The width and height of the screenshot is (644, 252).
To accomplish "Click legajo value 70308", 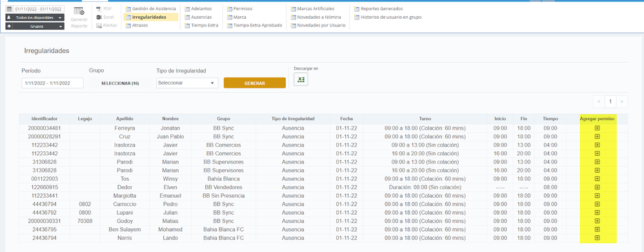I will pyautogui.click(x=85, y=221).
